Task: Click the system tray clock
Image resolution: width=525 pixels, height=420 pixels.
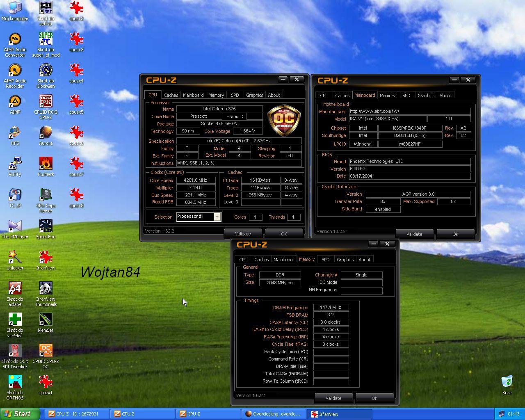Action: 514,414
